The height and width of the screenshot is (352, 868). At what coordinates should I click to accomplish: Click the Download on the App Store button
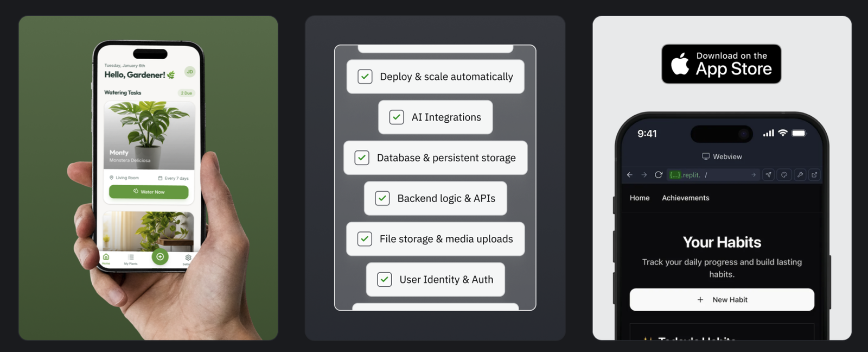[721, 64]
